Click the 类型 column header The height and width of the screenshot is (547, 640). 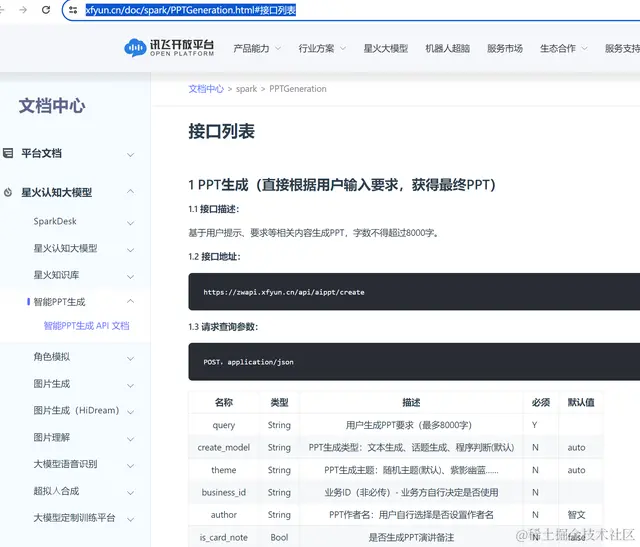click(279, 402)
